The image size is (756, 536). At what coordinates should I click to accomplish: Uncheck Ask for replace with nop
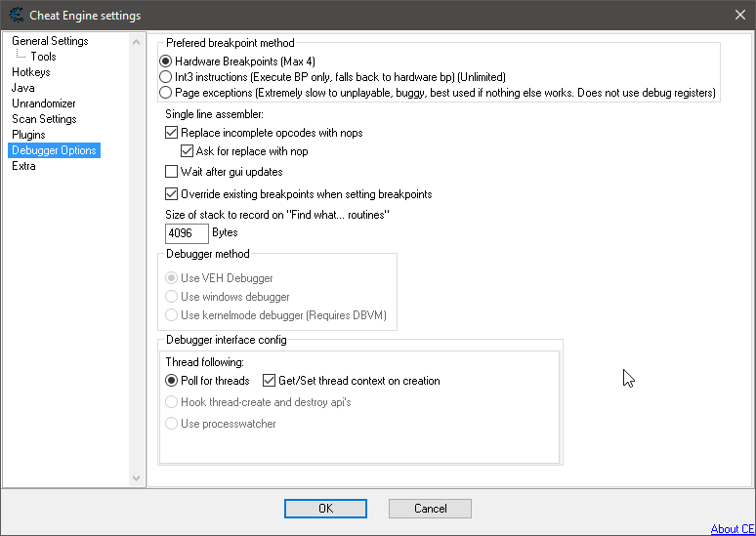(x=188, y=152)
